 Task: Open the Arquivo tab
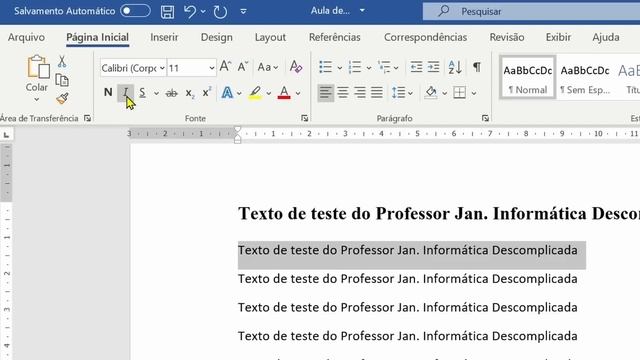26,37
